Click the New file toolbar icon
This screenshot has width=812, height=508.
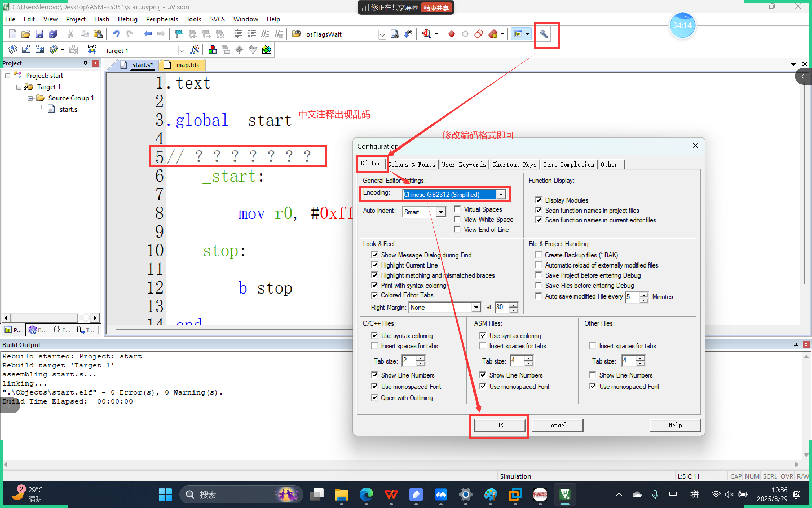(12, 34)
